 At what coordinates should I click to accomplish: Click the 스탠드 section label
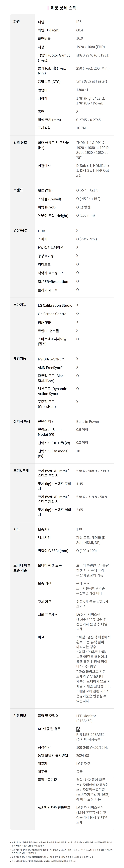[x=18, y=190]
